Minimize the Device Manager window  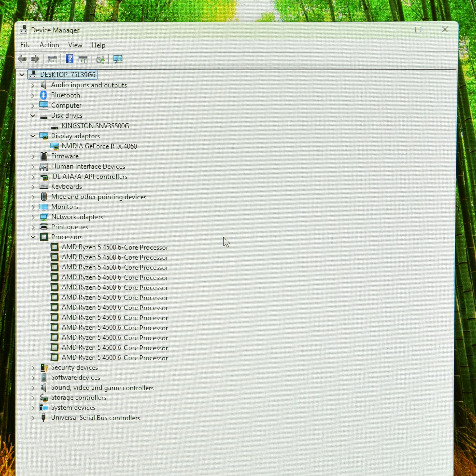coord(392,30)
